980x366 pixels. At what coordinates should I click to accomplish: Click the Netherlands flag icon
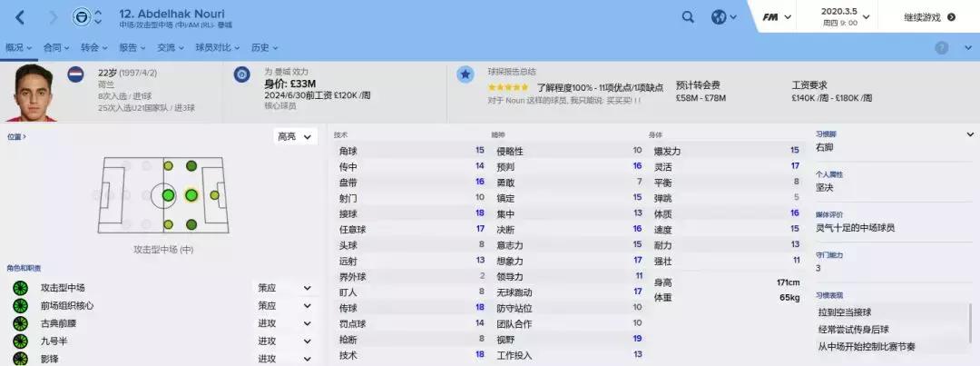75,74
